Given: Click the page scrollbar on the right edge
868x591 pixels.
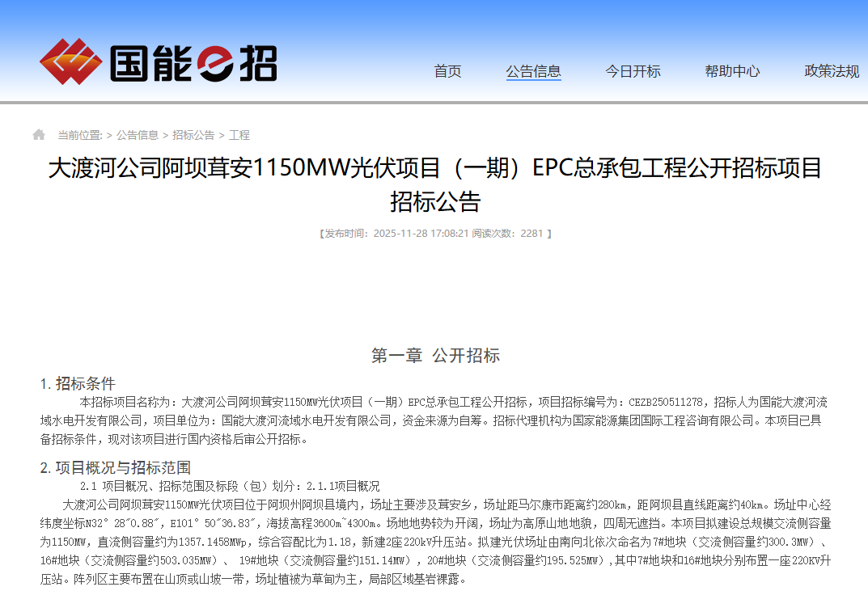Looking at the screenshot, I should (x=864, y=295).
